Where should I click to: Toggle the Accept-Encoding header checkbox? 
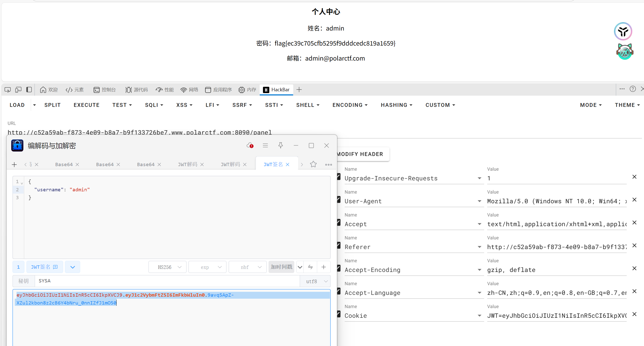339,268
